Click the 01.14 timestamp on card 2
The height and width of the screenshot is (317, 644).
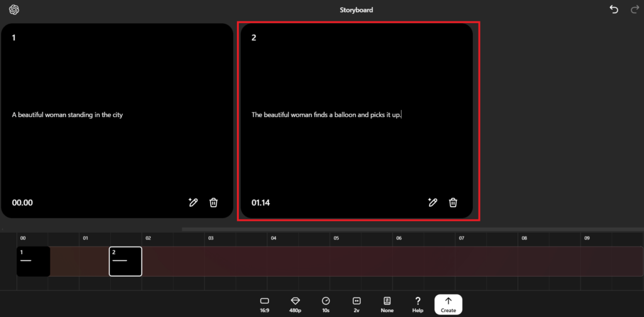pyautogui.click(x=261, y=203)
